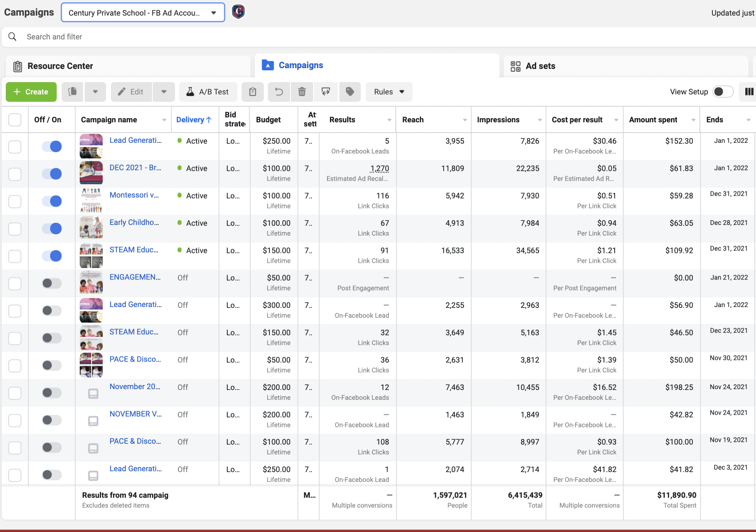Open the ad account selector dropdown
This screenshot has height=532, width=756.
[x=143, y=12]
